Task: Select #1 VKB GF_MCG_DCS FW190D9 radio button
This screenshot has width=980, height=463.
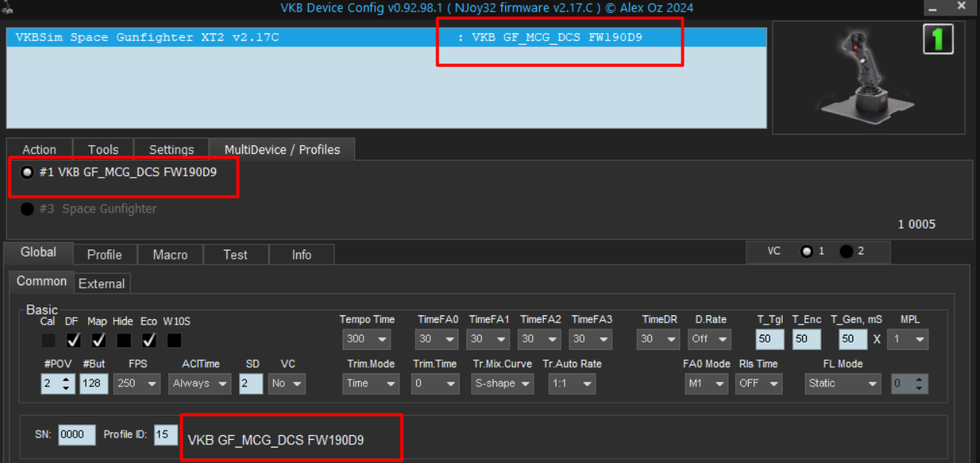Action: tap(27, 172)
